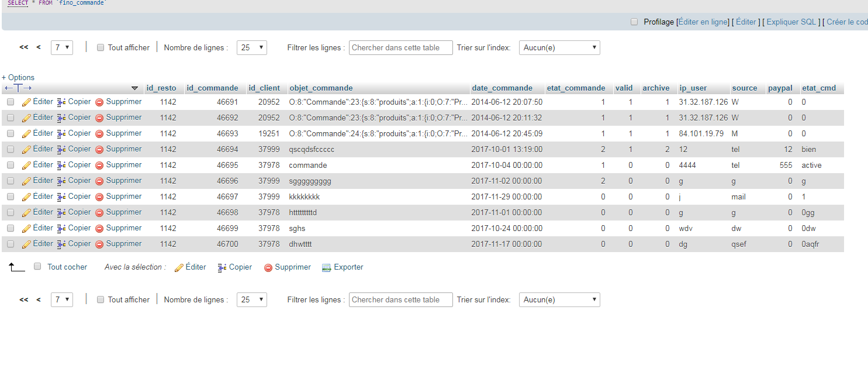Enable the Tout afficher checkbox
This screenshot has height=379, width=868.
99,47
